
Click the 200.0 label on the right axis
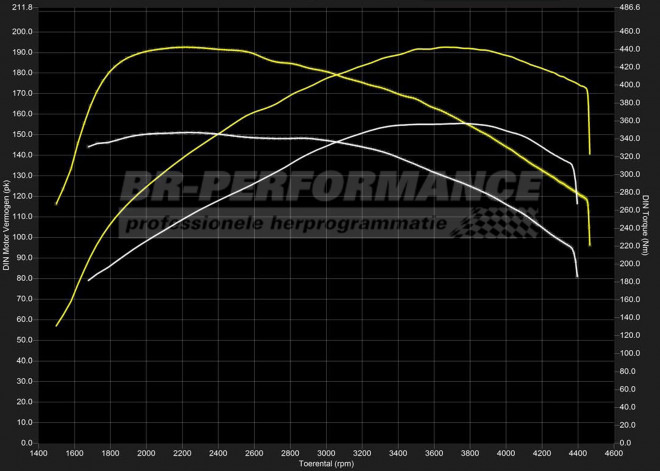pos(631,263)
